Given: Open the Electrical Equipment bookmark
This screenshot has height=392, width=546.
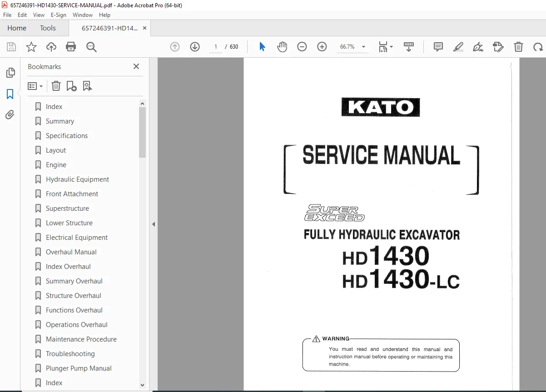Looking at the screenshot, I should click(x=77, y=238).
